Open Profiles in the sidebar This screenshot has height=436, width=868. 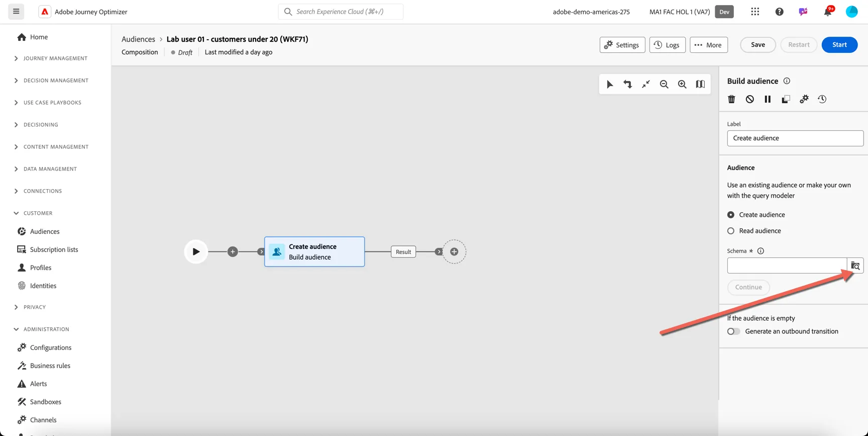tap(35, 268)
